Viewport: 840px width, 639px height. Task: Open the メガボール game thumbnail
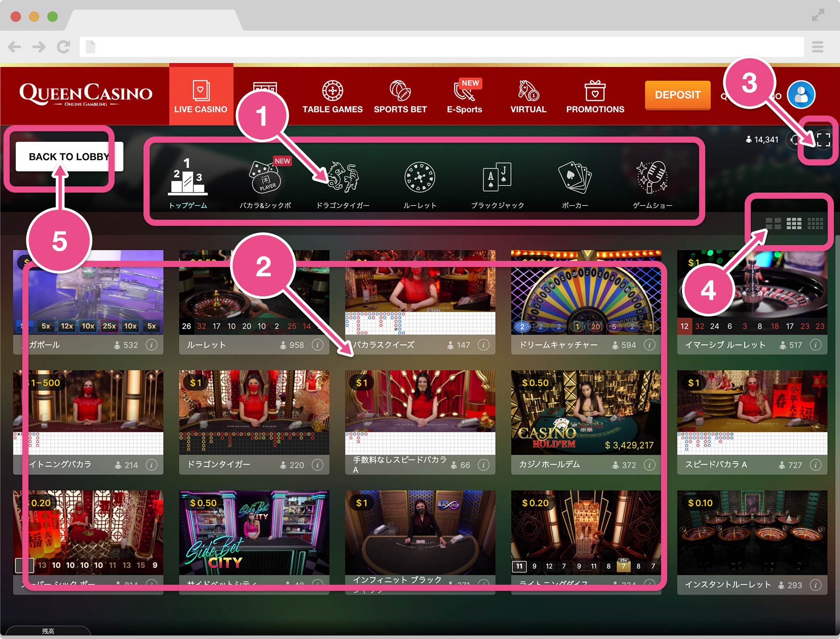coord(88,292)
